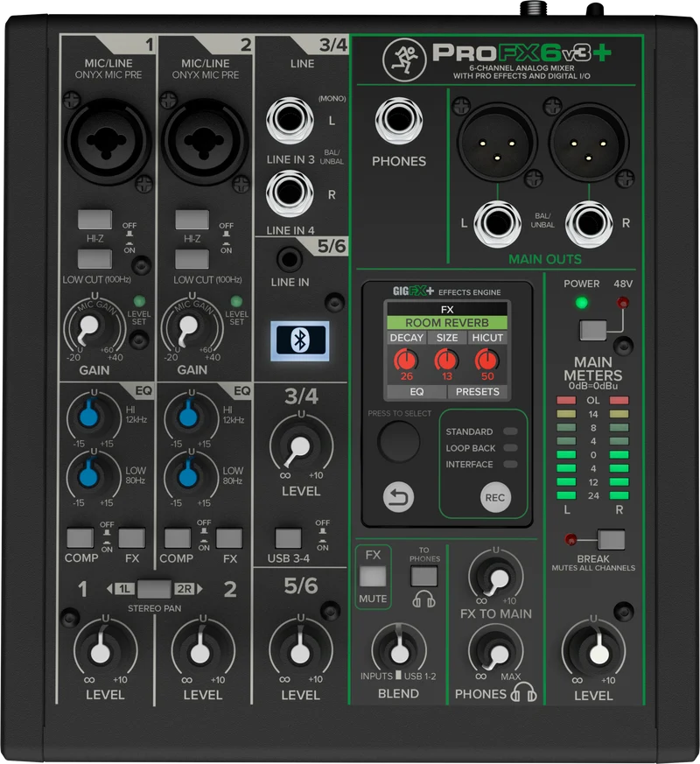Toggle the USB 3-4 switch

[288, 538]
